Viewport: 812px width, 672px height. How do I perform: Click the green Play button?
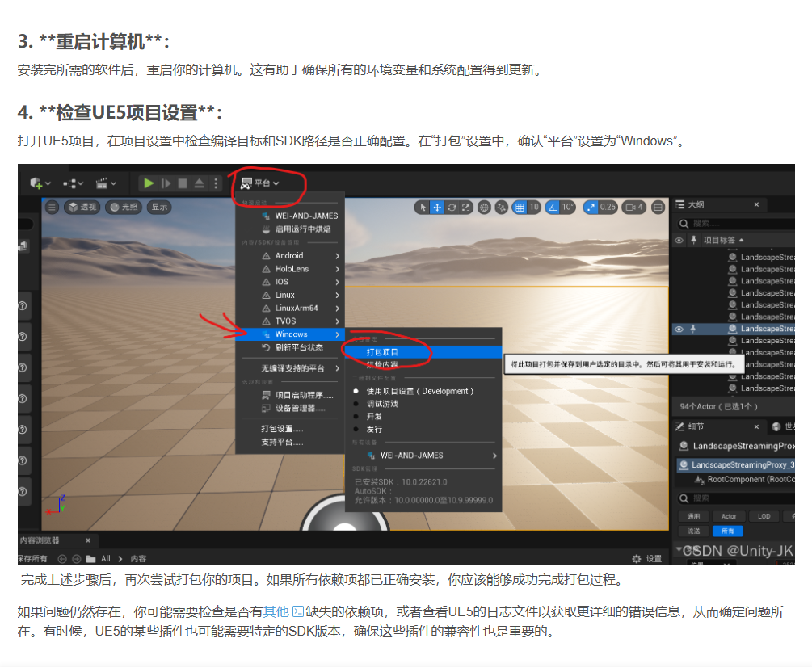(x=149, y=183)
